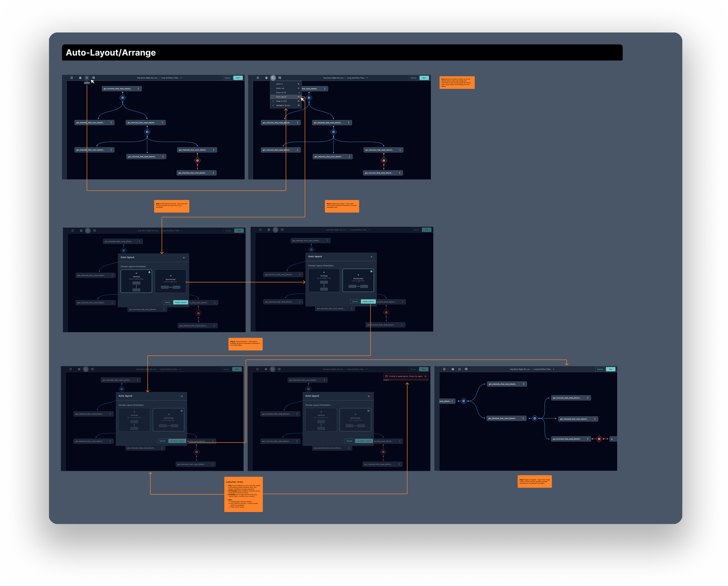Click bookmark icon in horizontal-layout result frame

click(444, 369)
